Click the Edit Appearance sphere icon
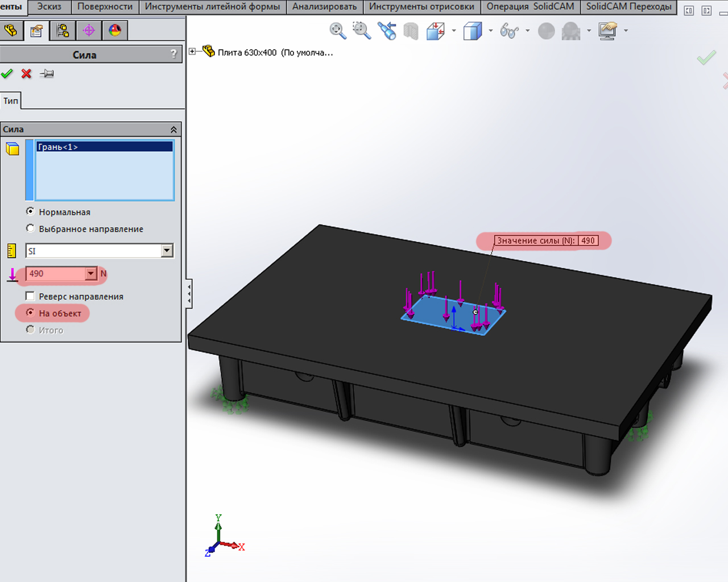This screenshot has width=728, height=582. [x=546, y=31]
